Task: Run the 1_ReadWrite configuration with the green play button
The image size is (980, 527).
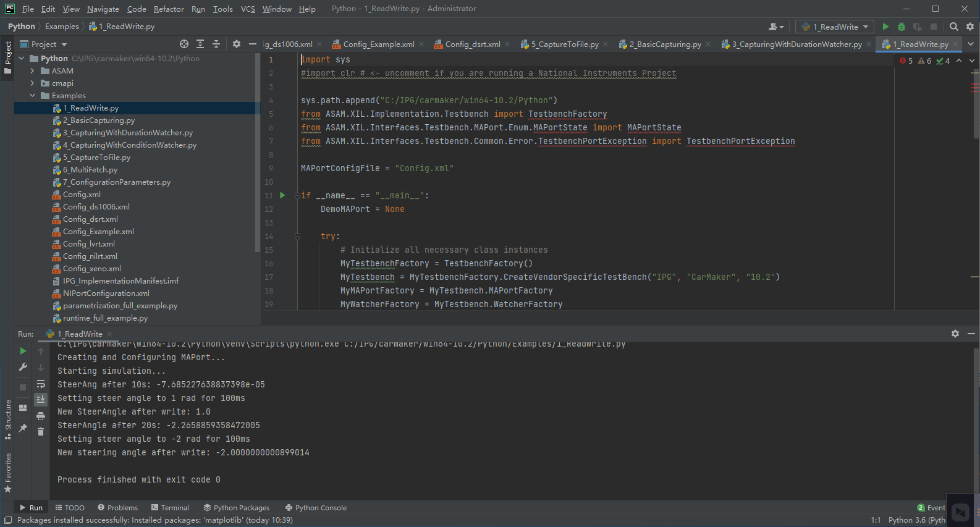Action: (885, 27)
